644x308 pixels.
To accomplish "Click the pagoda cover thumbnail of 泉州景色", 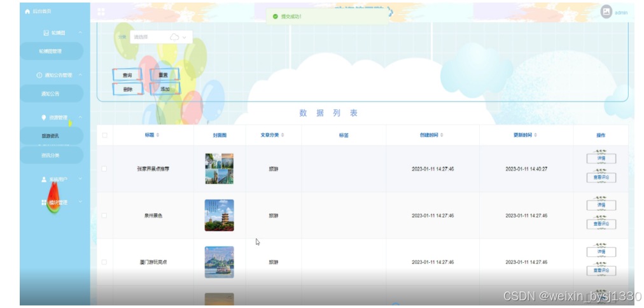I will (x=220, y=215).
